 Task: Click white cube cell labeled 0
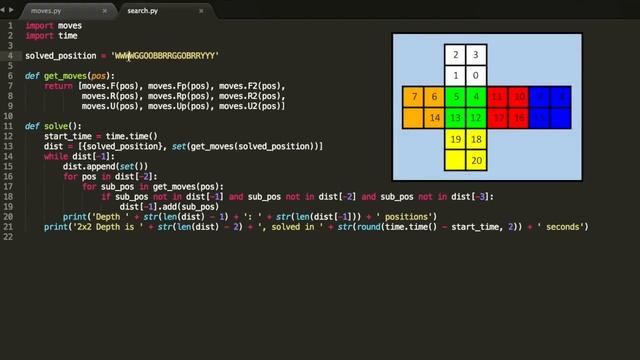pos(476,76)
